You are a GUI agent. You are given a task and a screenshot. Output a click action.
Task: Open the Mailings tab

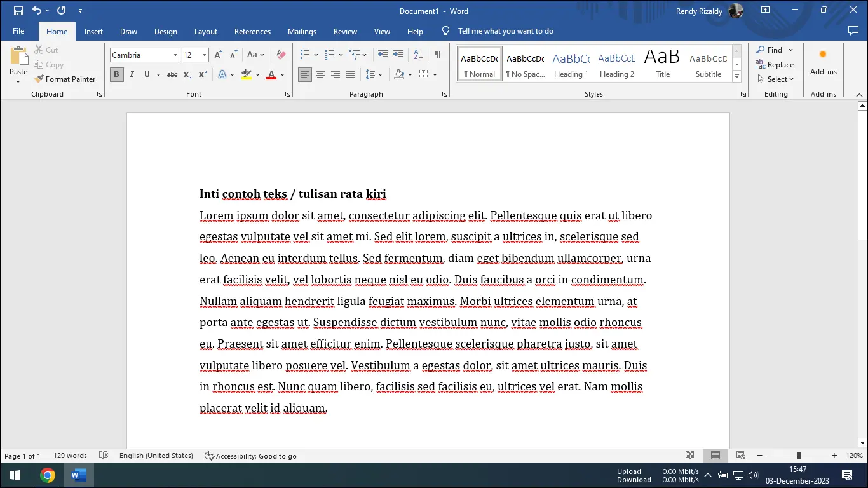[302, 31]
